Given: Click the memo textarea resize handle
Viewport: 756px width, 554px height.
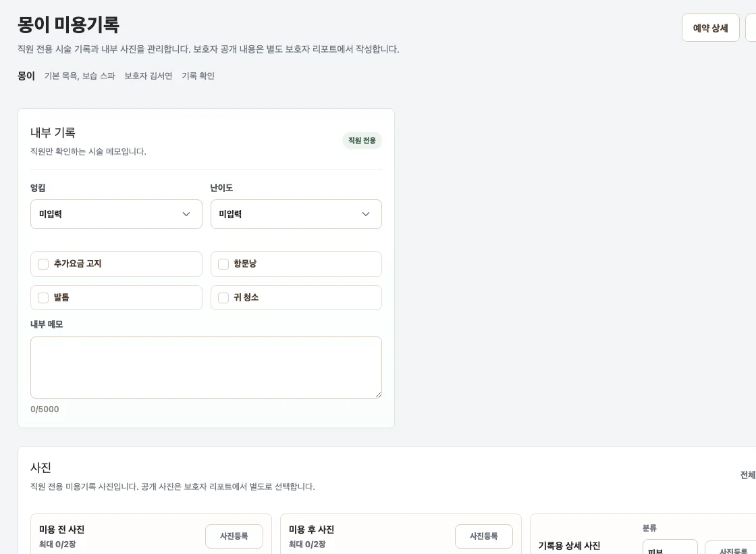Looking at the screenshot, I should (378, 395).
